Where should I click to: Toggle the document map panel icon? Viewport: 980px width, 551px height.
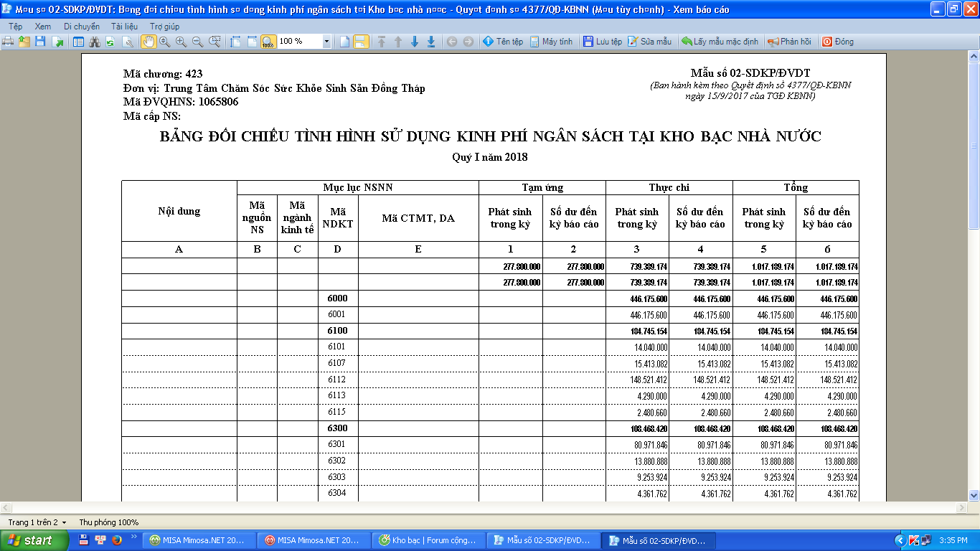pos(79,42)
